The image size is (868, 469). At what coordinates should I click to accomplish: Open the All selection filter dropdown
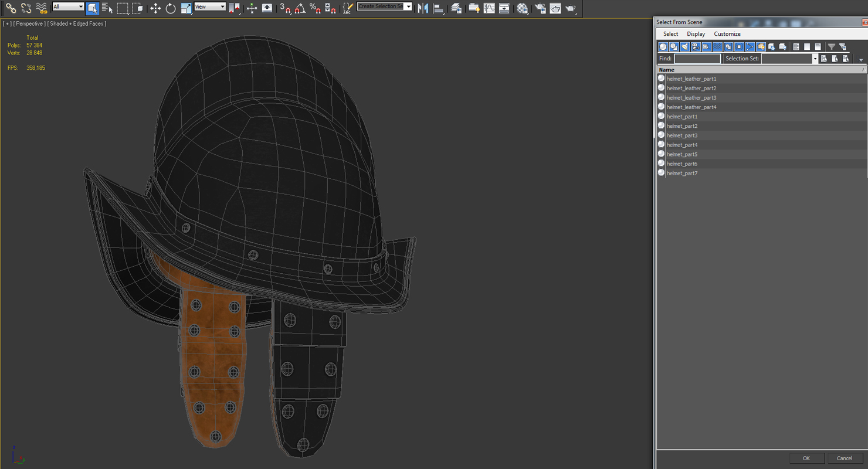[x=68, y=6]
